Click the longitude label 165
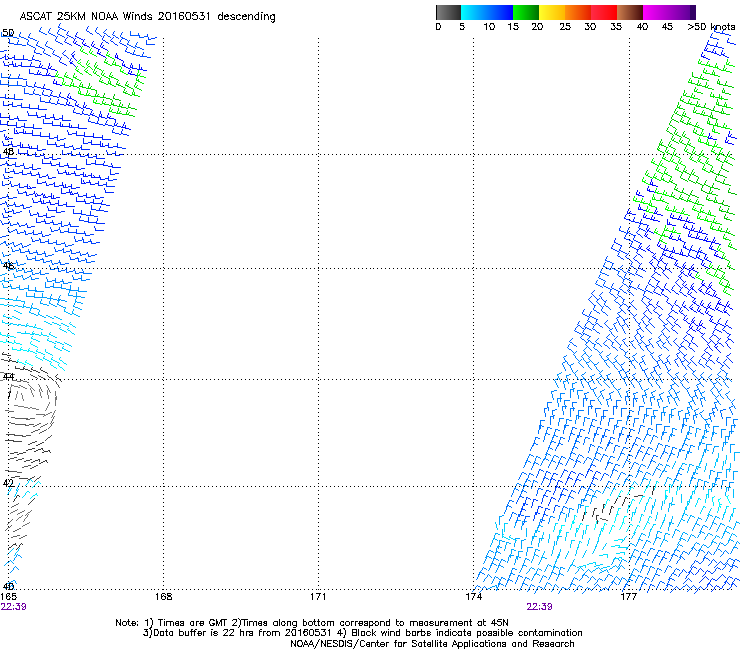This screenshot has height=650, width=740. [x=8, y=597]
